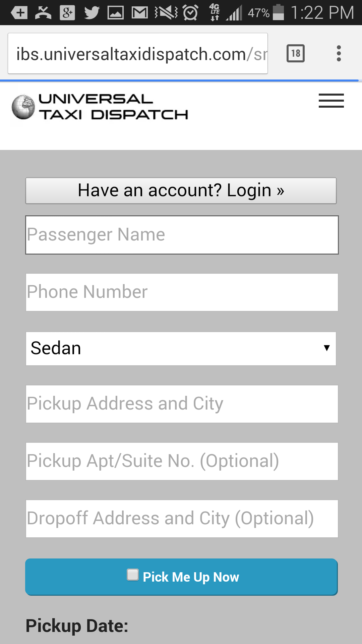362x644 pixels.
Task: Tap the missed call notification icon
Action: coord(43,13)
